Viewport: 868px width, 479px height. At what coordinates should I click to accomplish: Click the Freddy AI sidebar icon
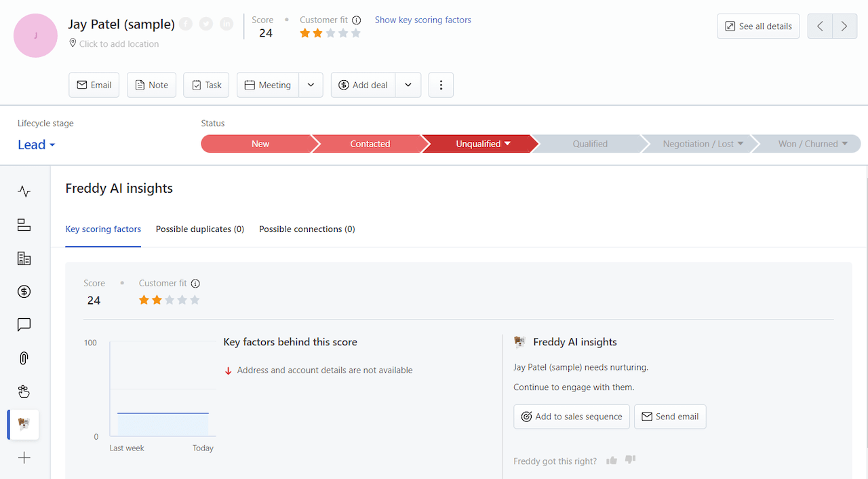click(x=24, y=425)
